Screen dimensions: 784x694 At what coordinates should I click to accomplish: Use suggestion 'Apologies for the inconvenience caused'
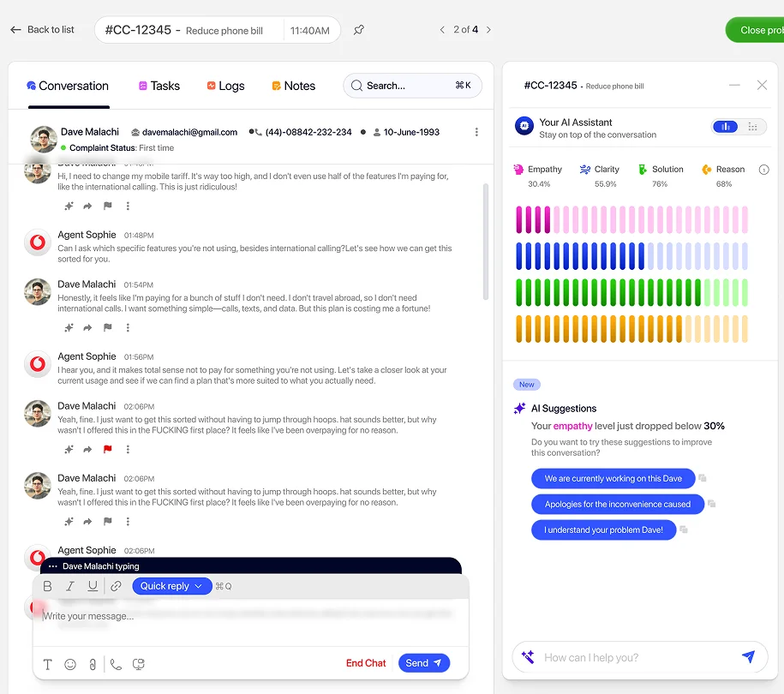[618, 504]
